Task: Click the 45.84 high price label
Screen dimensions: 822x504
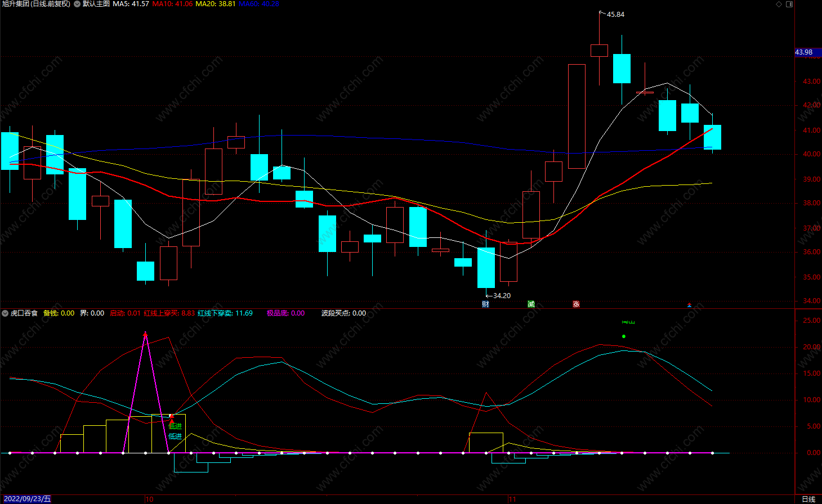Action: (x=615, y=15)
